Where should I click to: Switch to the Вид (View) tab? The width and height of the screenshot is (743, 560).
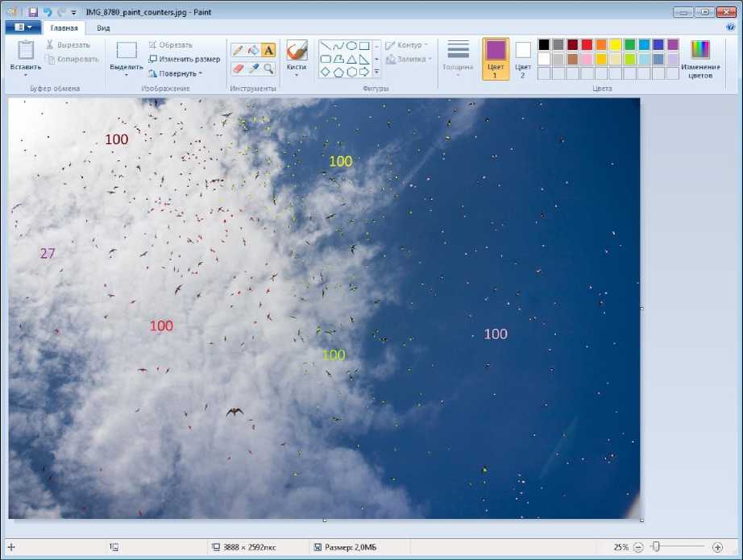(x=103, y=27)
